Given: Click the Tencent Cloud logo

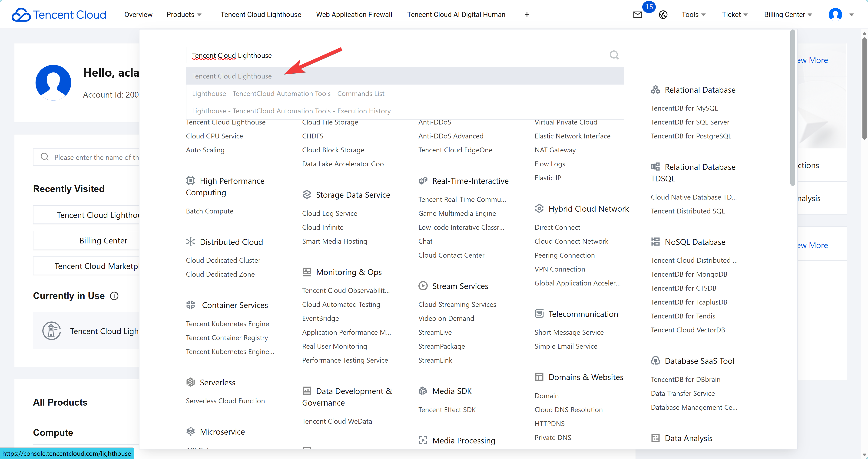Looking at the screenshot, I should [59, 14].
